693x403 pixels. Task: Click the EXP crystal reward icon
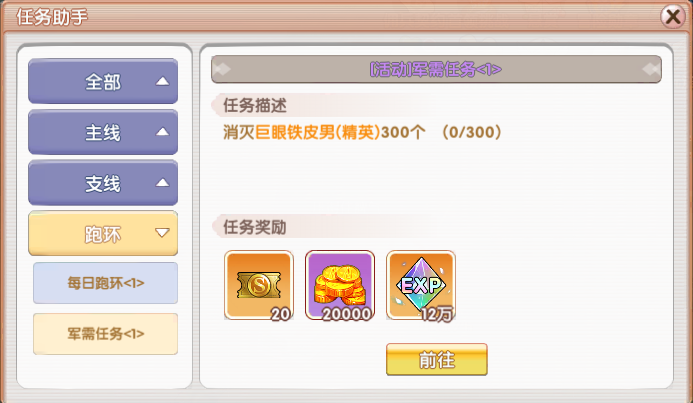coord(421,285)
